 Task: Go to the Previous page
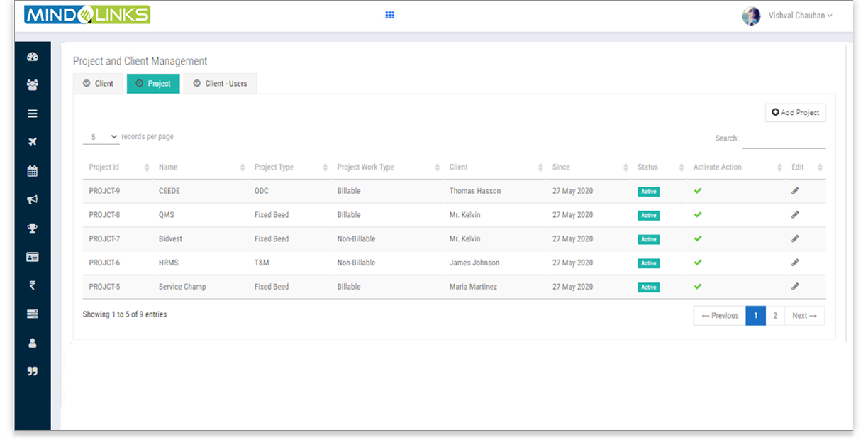[x=720, y=316]
